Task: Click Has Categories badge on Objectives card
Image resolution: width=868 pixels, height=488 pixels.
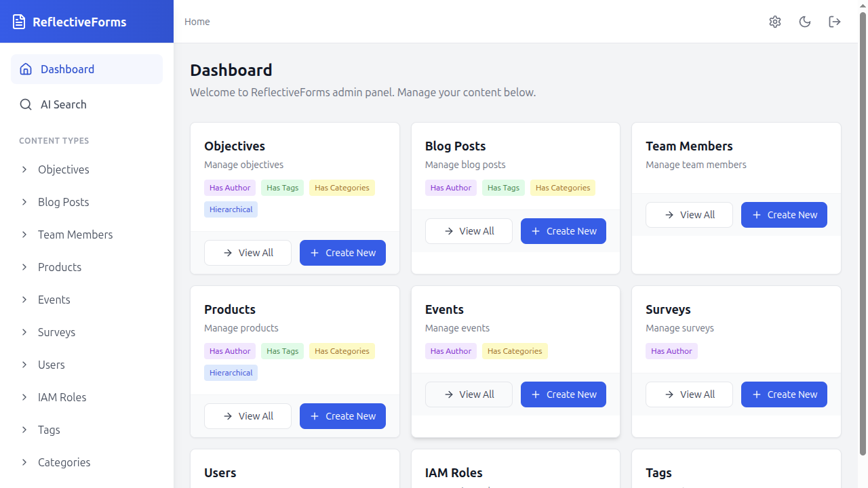Action: click(342, 188)
